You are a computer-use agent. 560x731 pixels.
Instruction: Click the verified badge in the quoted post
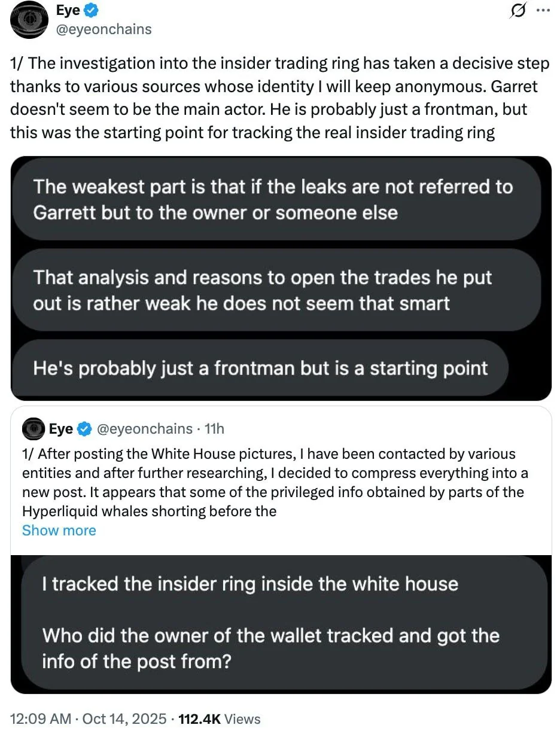(x=85, y=429)
